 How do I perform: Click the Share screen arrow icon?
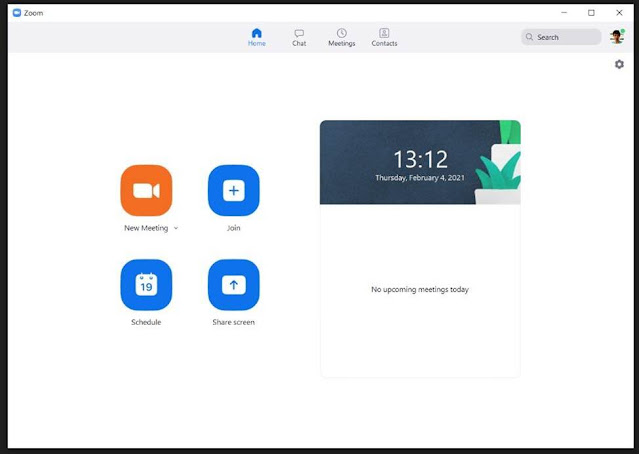click(234, 285)
